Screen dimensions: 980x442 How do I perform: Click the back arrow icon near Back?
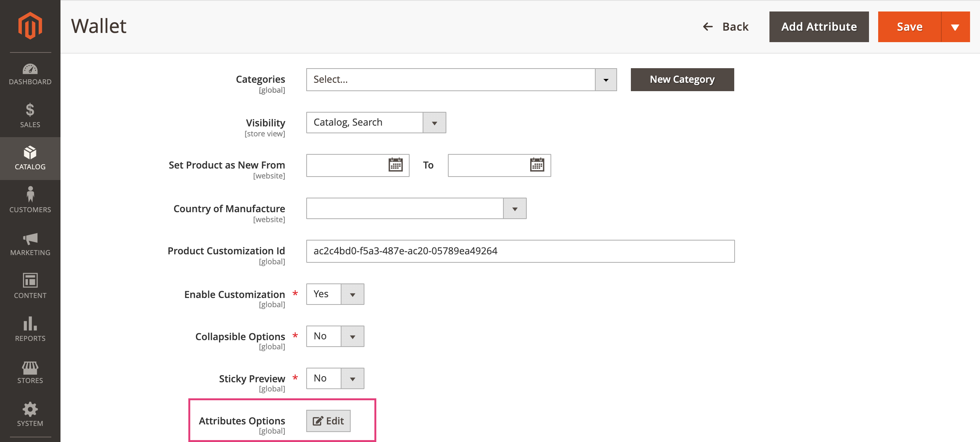pyautogui.click(x=708, y=26)
